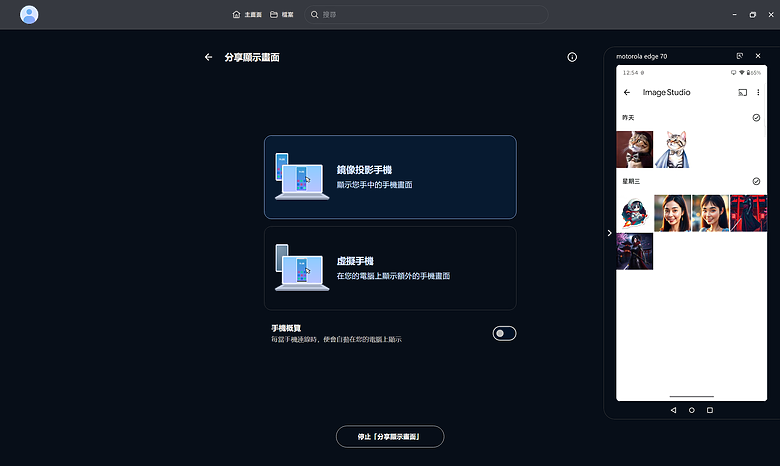
Task: Open the dark warrior figure image
Action: point(634,252)
